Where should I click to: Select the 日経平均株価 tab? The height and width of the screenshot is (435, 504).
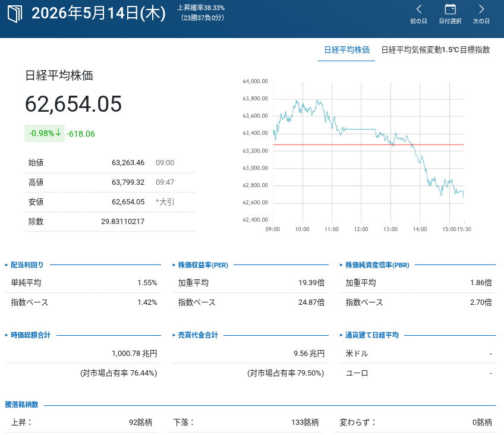tap(346, 50)
